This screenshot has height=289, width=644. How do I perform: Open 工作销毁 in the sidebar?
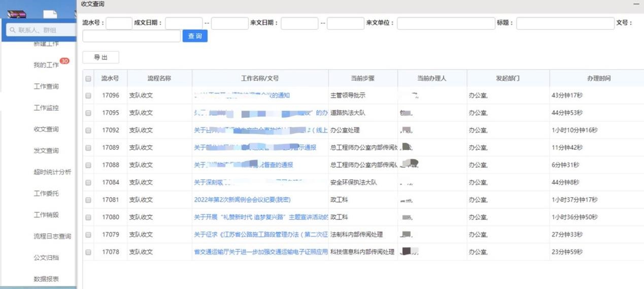coord(46,214)
